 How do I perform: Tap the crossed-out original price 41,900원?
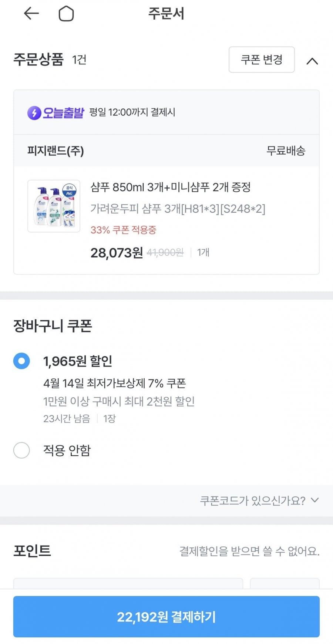(165, 253)
